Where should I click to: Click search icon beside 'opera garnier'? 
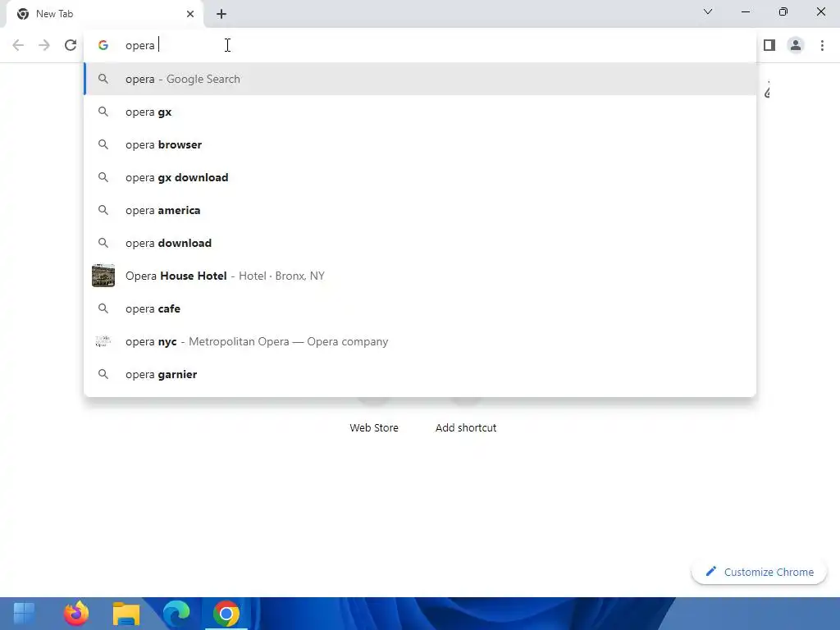coord(103,374)
